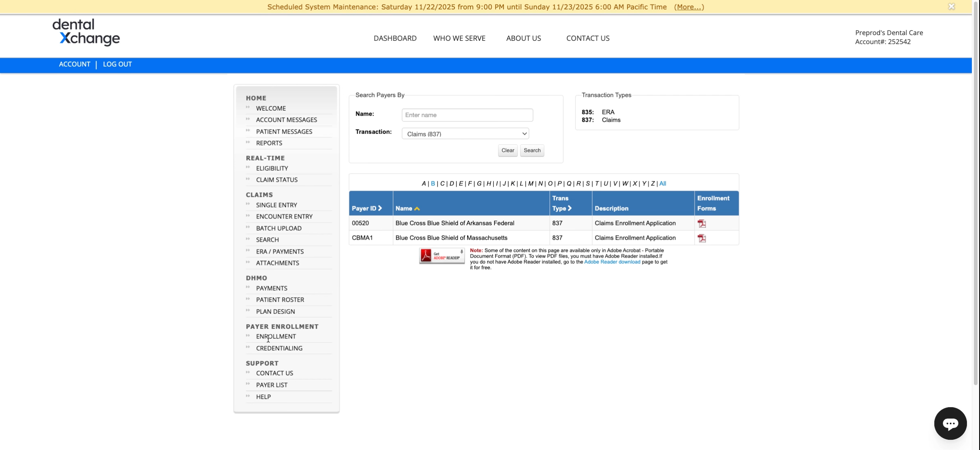The height and width of the screenshot is (450, 980).
Task: Open claims Search in sidebar
Action: [x=267, y=240]
